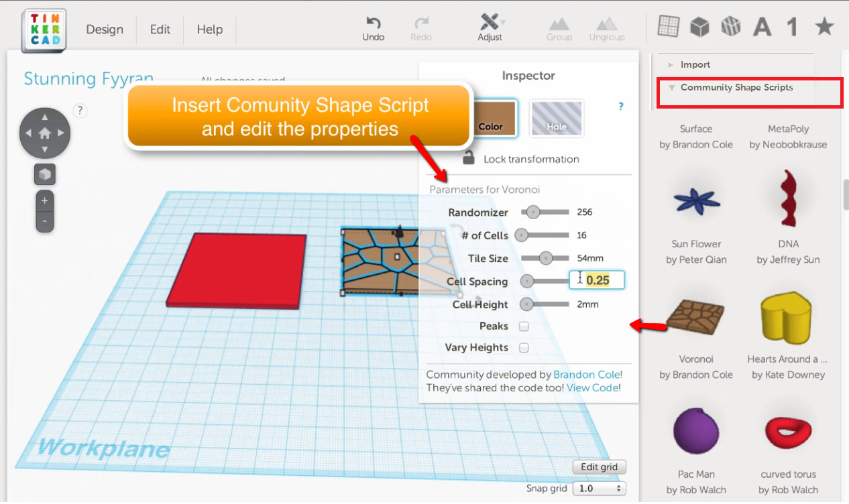Click the Edit grid button

[599, 467]
